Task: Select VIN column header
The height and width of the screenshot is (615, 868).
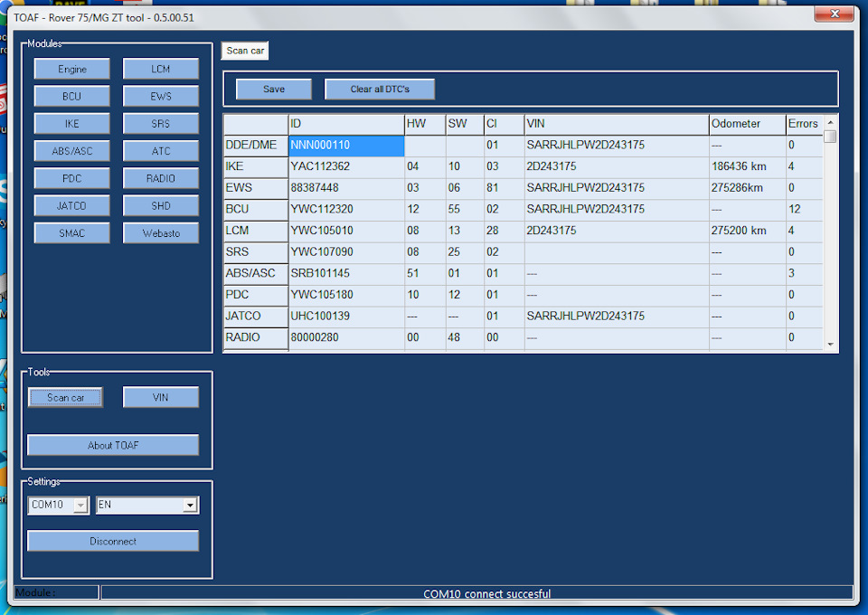Action: coord(617,124)
